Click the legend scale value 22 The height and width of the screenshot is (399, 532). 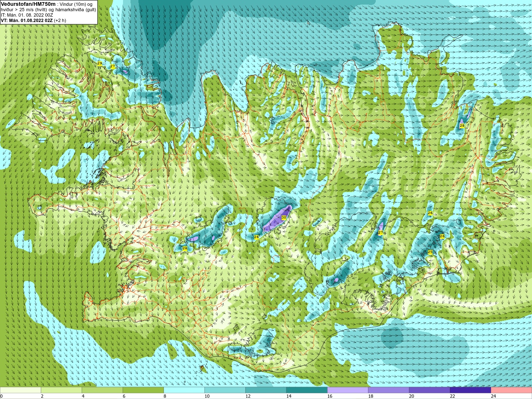[x=452, y=396]
